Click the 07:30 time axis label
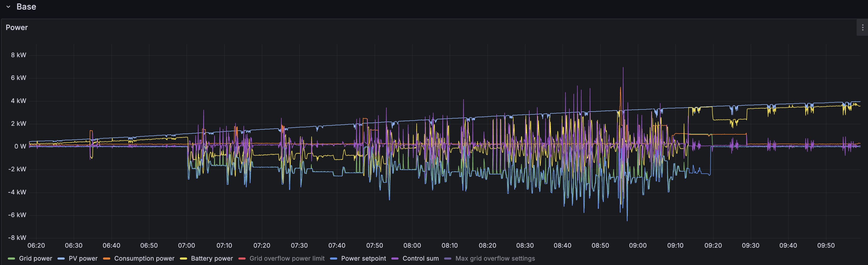868x265 pixels. click(x=299, y=246)
